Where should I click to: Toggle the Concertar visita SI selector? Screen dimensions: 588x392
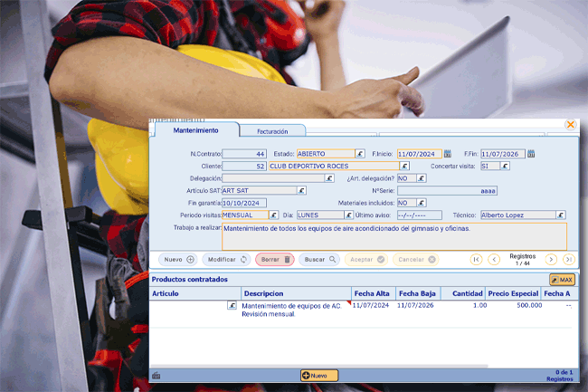(505, 167)
